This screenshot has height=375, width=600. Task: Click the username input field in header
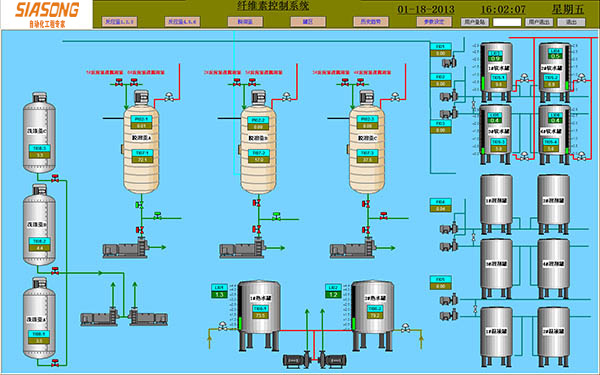tap(507, 22)
